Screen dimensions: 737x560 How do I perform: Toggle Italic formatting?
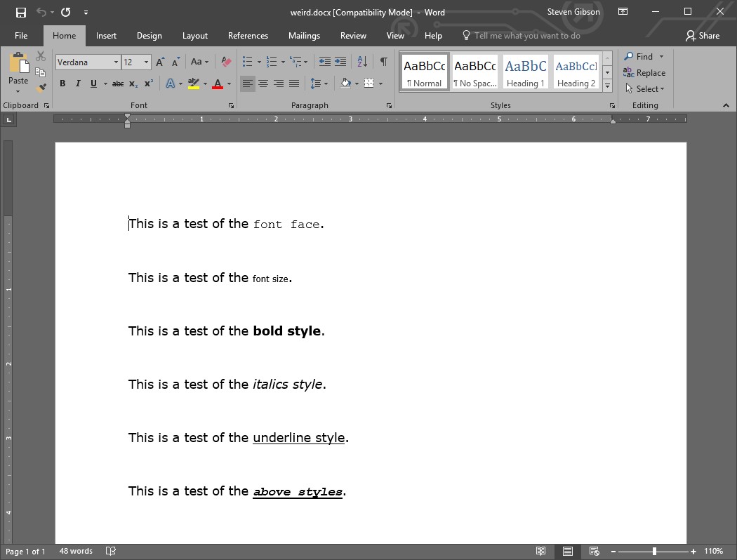pos(78,84)
